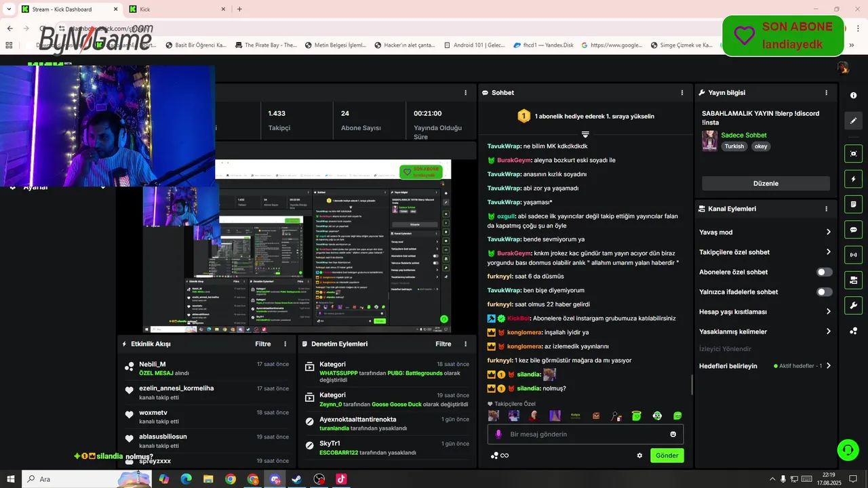Open File Explorer in the taskbar
The image size is (868, 488).
click(x=208, y=479)
